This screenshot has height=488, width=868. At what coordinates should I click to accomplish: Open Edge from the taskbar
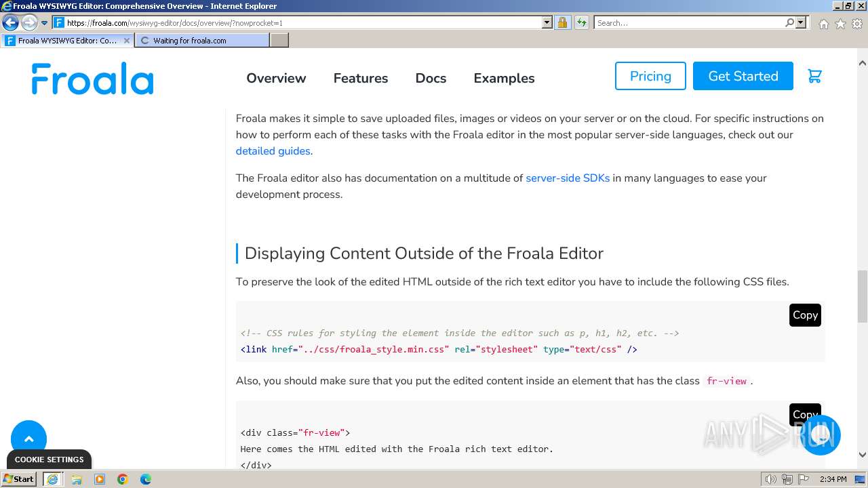pyautogui.click(x=146, y=479)
